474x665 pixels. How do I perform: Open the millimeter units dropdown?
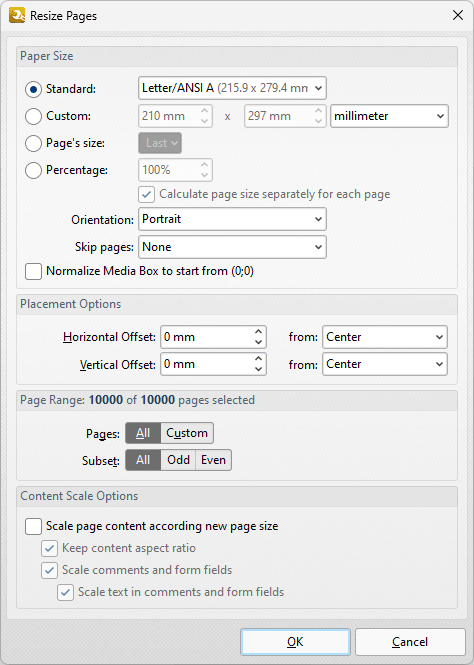pos(389,116)
